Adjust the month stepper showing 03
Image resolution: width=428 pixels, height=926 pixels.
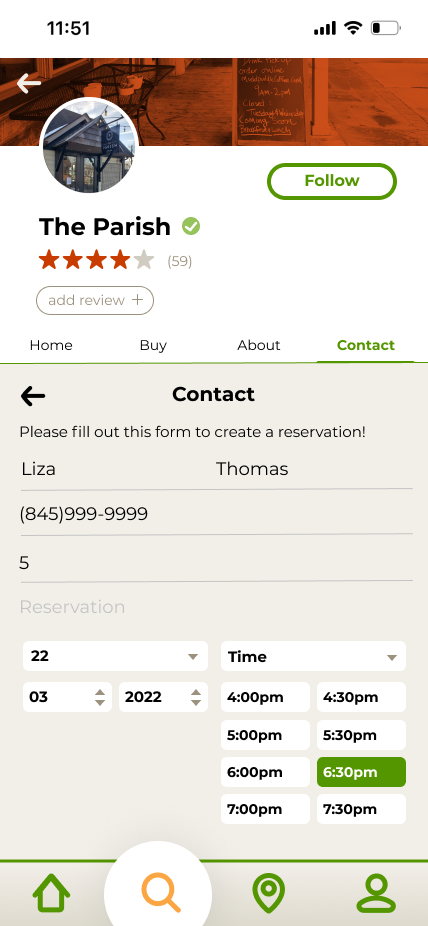click(x=67, y=697)
